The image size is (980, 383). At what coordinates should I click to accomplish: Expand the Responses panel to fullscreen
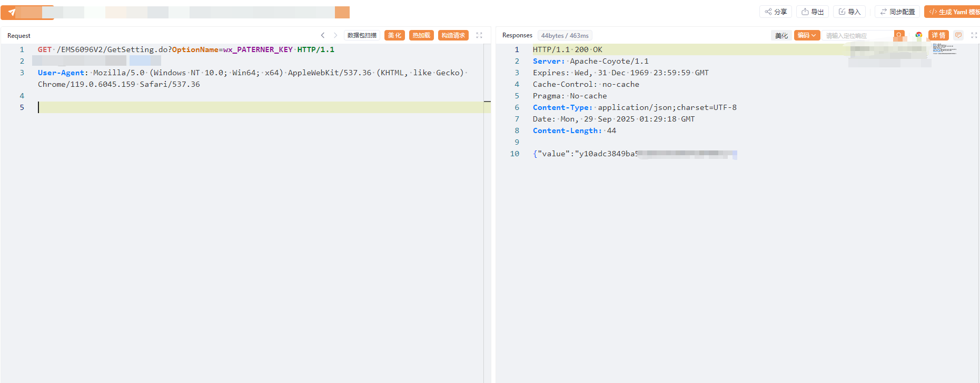pos(974,35)
